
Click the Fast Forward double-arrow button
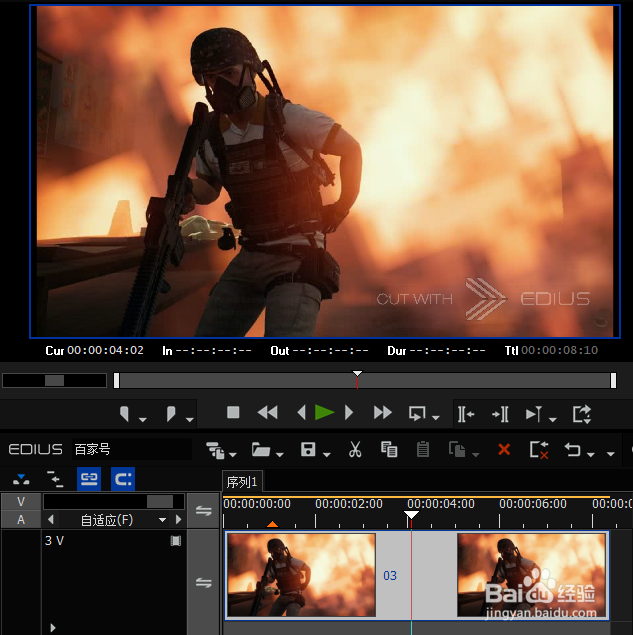coord(383,413)
